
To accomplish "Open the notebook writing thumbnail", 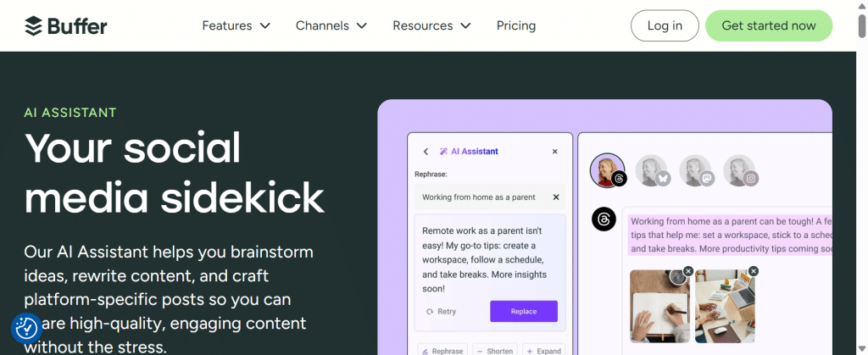I will [659, 306].
